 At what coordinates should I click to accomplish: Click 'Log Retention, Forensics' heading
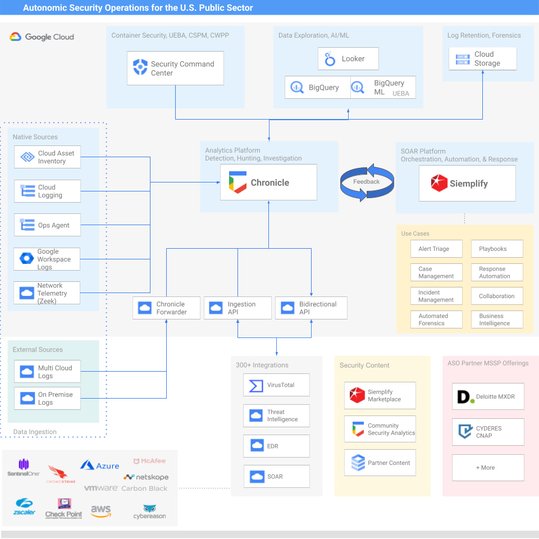484,35
